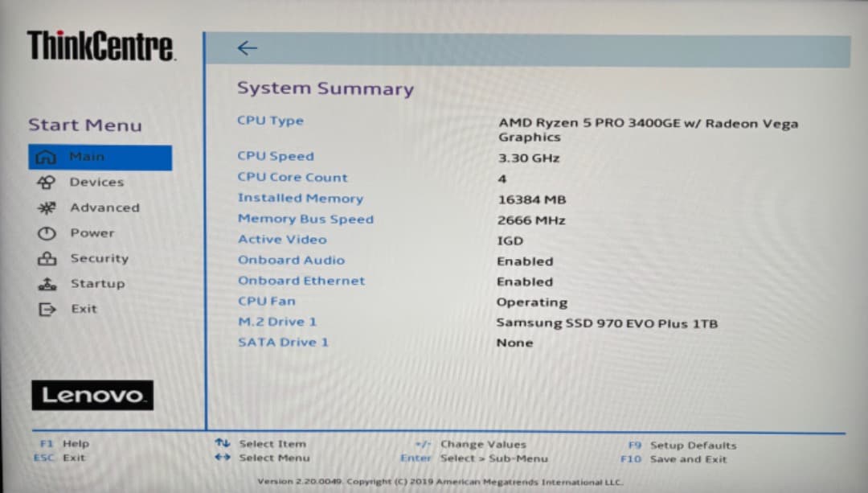Click the Lenovo logo
This screenshot has height=493, width=868.
pos(92,395)
